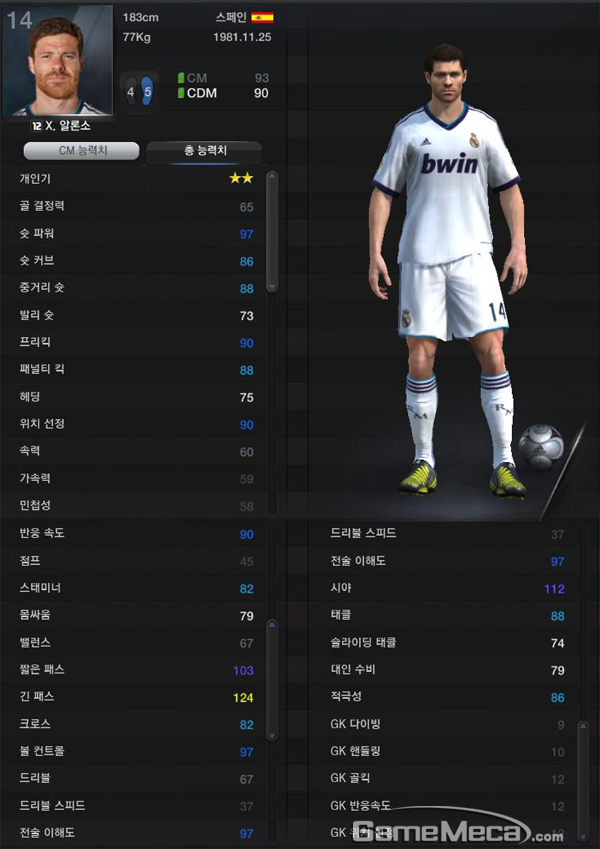Click up arrow of lower-right scrollbar
600x849 pixels.
point(583,726)
